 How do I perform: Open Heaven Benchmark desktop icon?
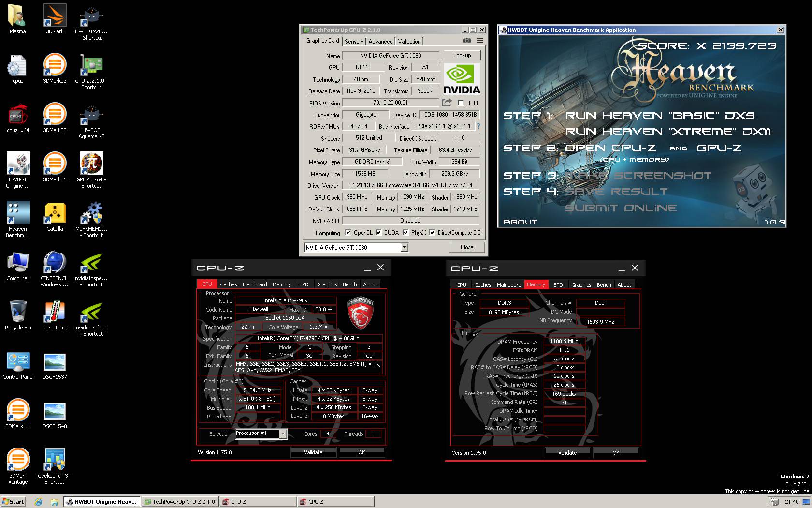pyautogui.click(x=17, y=220)
